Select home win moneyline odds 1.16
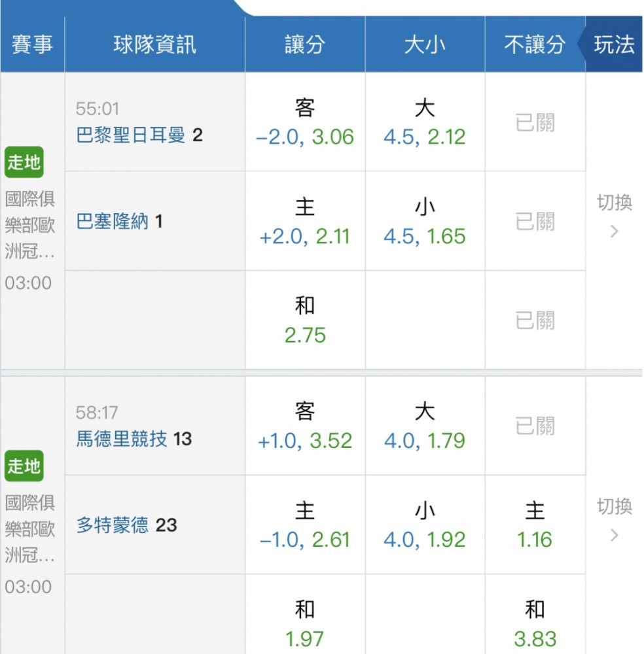The width and height of the screenshot is (644, 654). pyautogui.click(x=535, y=525)
